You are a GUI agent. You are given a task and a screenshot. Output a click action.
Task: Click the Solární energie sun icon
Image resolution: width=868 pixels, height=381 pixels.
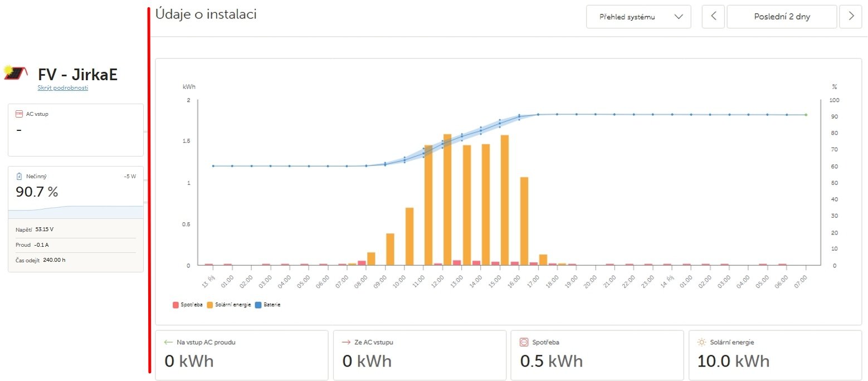(701, 343)
